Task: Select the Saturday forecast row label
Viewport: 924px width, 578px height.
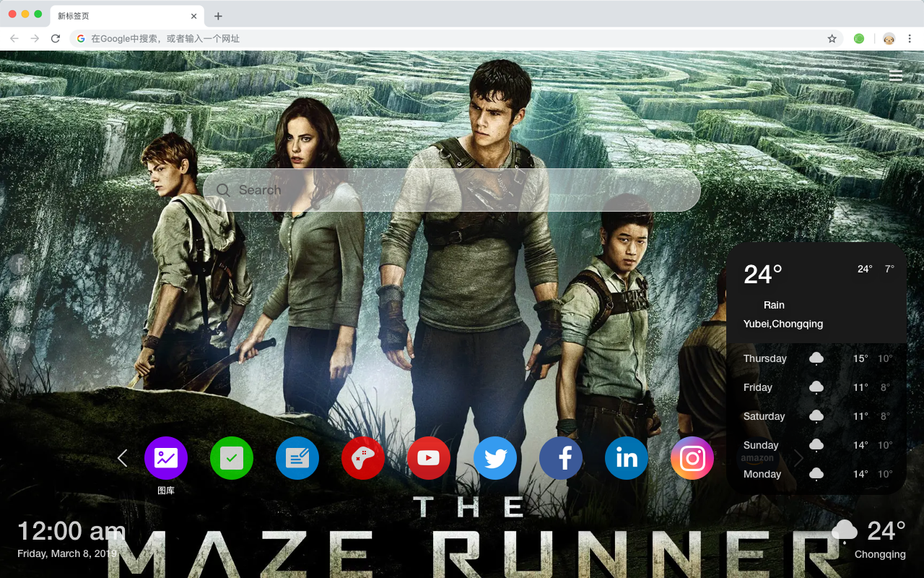Action: 764,416
